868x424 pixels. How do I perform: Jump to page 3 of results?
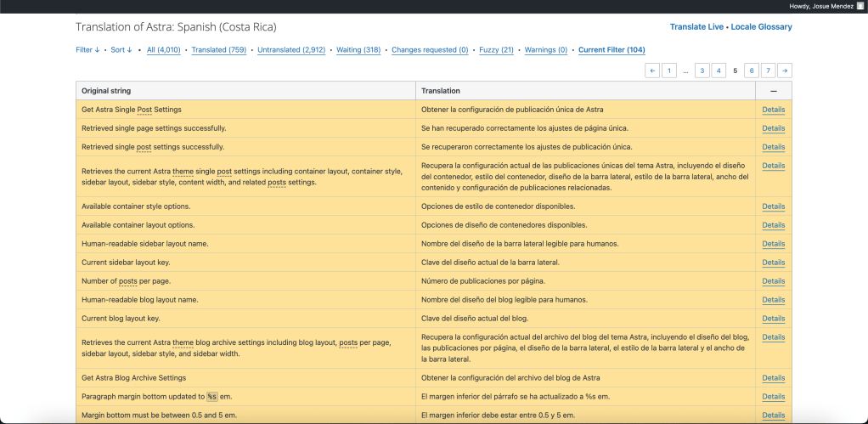[702, 71]
